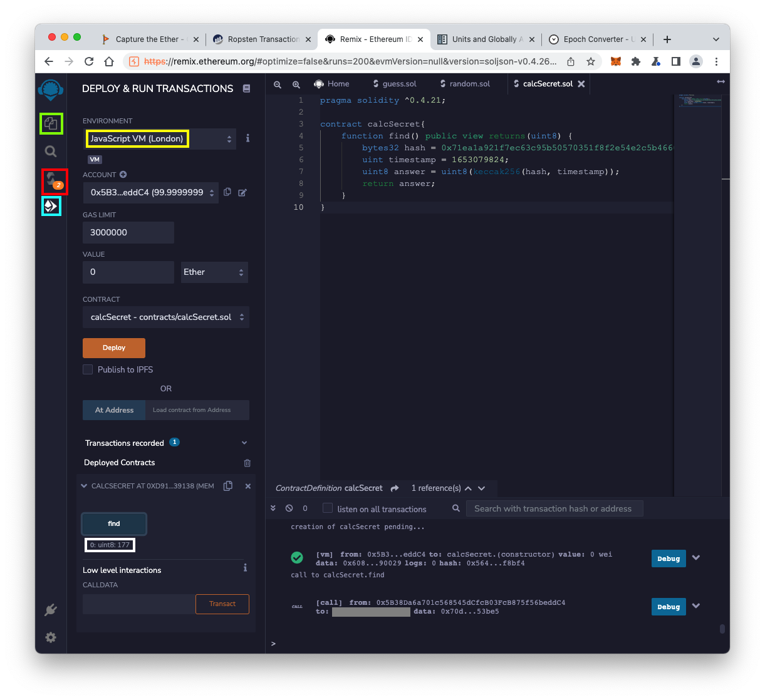
Task: Open the Remix settings gear icon
Action: [x=51, y=637]
